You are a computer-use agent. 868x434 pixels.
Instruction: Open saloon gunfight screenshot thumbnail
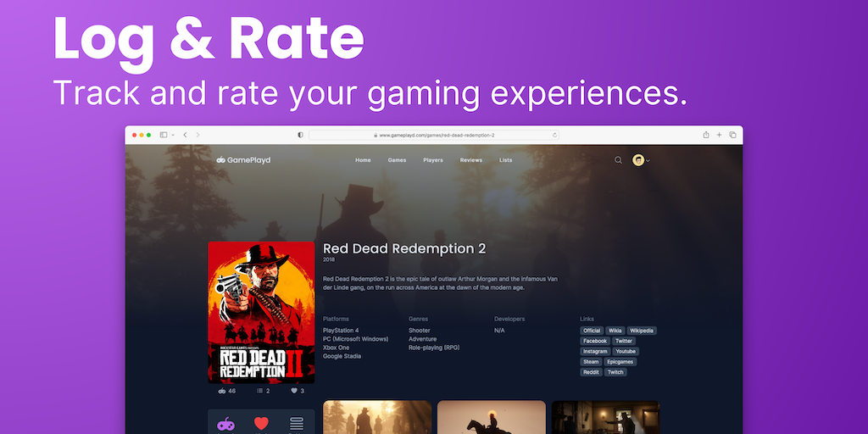(x=605, y=417)
